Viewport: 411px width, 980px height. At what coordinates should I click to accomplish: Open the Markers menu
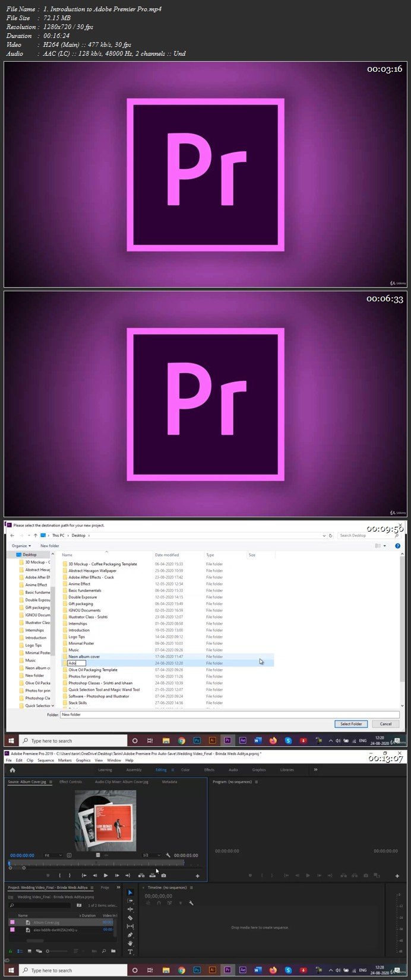click(x=65, y=760)
